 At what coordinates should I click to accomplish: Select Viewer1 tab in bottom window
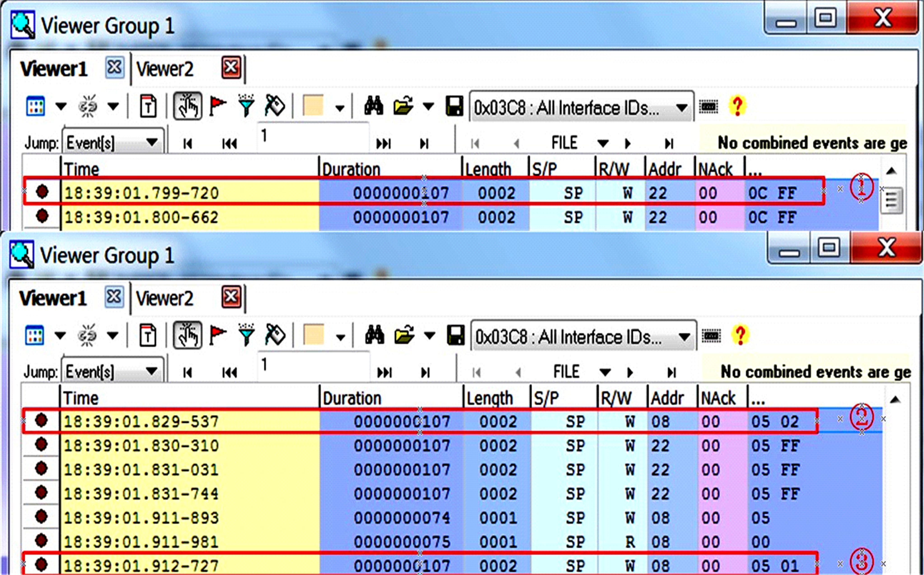coord(53,299)
